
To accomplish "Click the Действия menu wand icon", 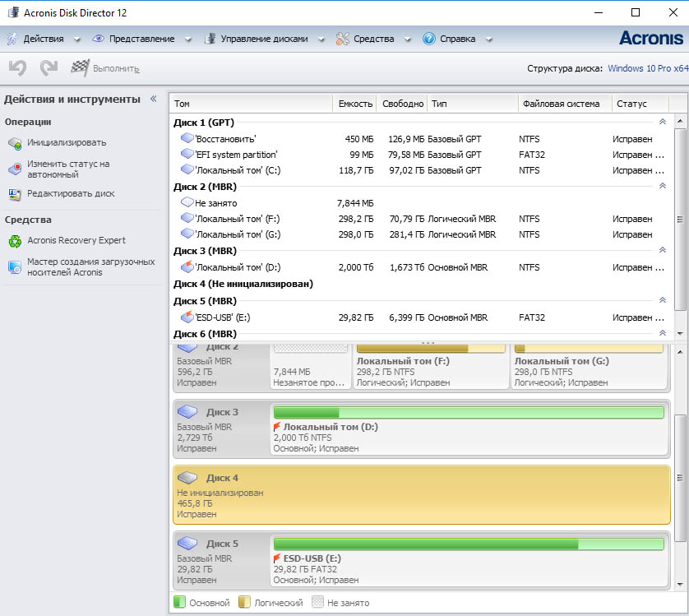I will point(12,39).
